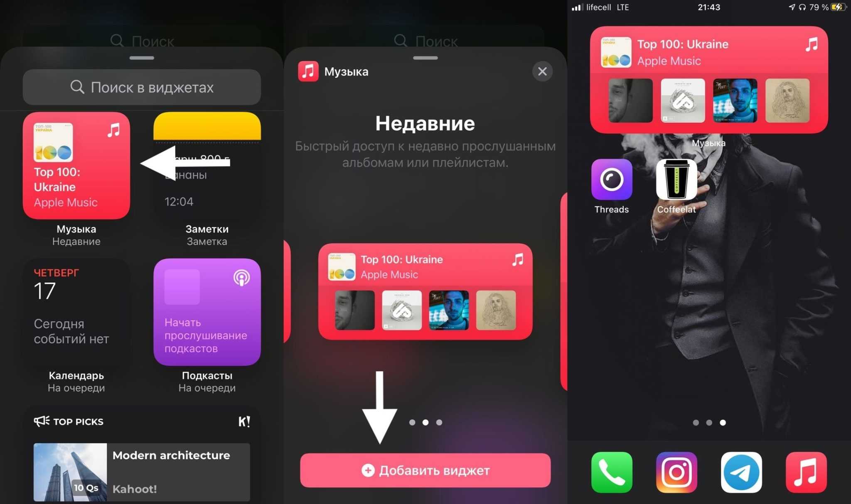The height and width of the screenshot is (504, 851).
Task: Close the Music widget preview
Action: pos(541,71)
